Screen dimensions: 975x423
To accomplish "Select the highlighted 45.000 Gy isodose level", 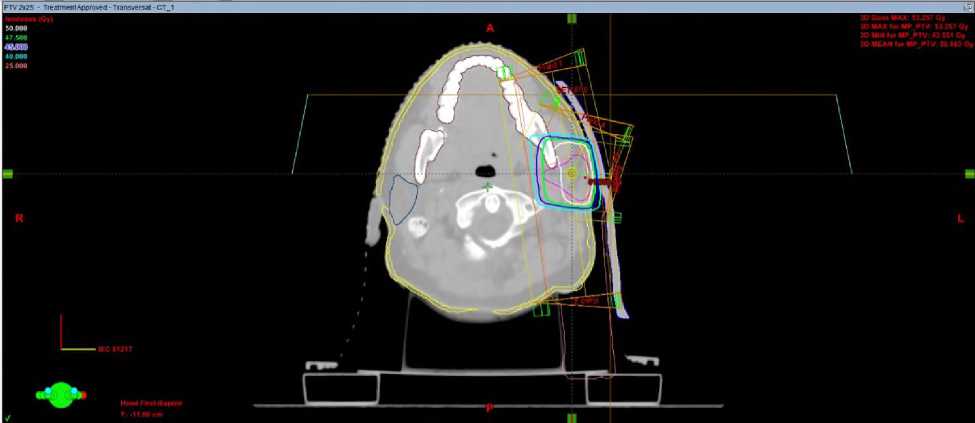I will tap(16, 47).
